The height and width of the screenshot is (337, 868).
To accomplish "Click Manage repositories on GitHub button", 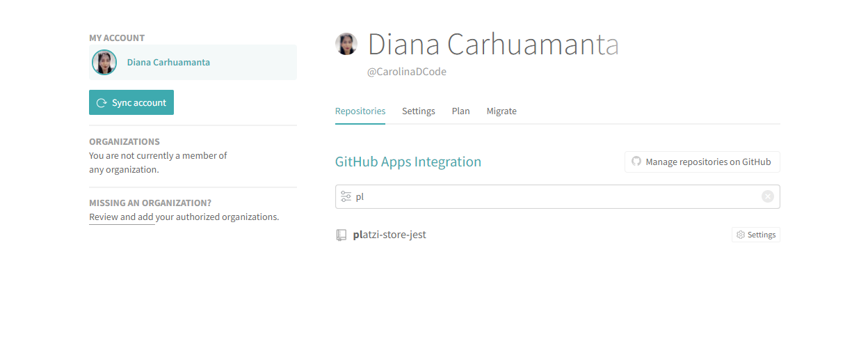I will (x=702, y=162).
